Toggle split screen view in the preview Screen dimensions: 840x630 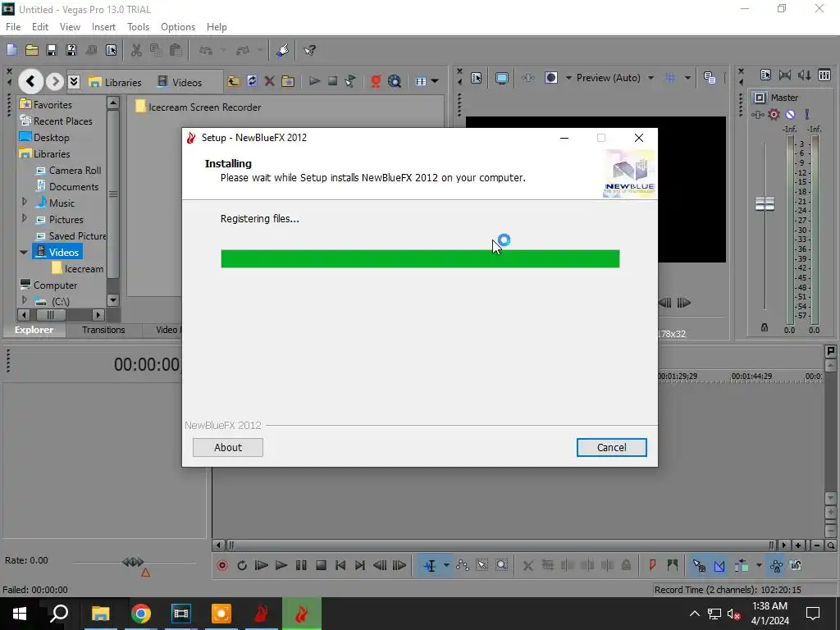(x=550, y=78)
